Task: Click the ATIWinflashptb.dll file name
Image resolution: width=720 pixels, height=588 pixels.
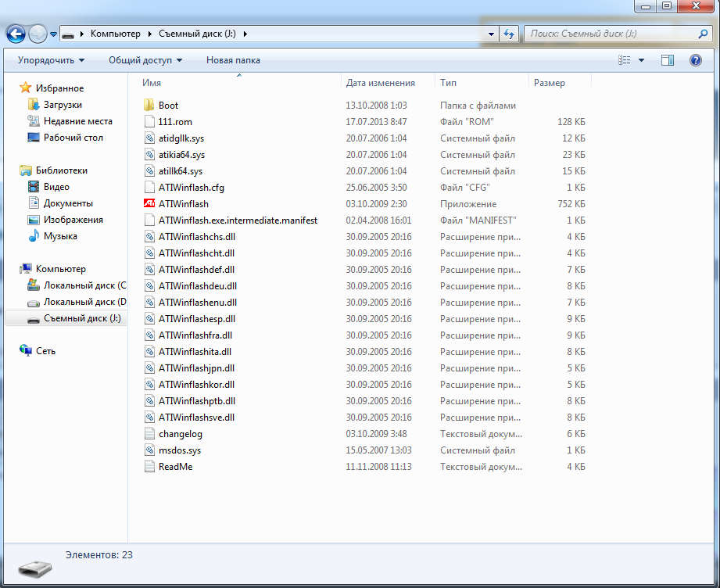Action: [197, 401]
